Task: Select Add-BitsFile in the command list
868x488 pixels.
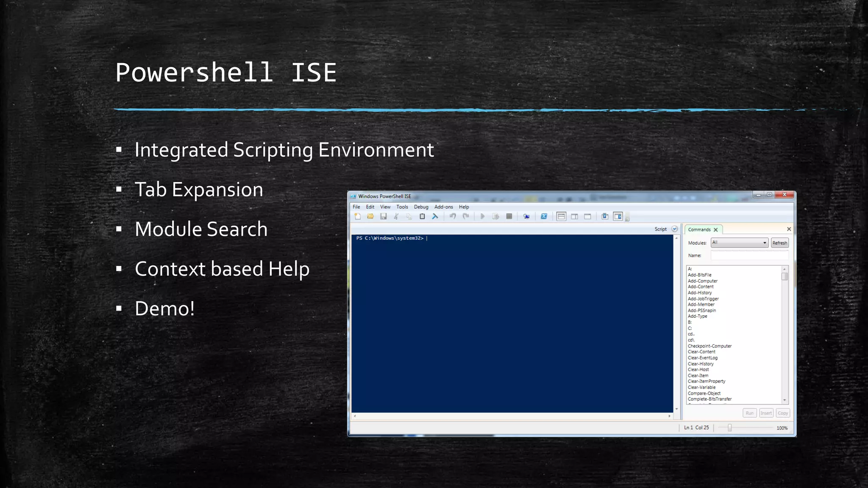Action: coord(699,275)
